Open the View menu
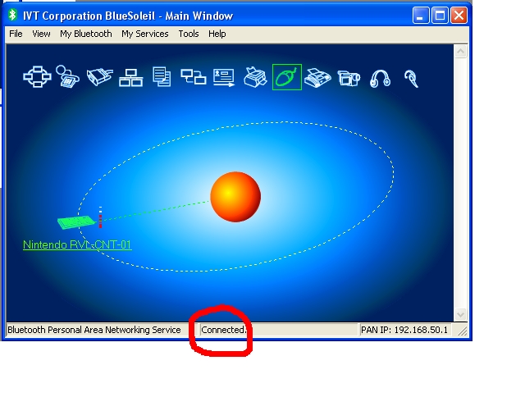The height and width of the screenshot is (420, 525). pos(41,34)
